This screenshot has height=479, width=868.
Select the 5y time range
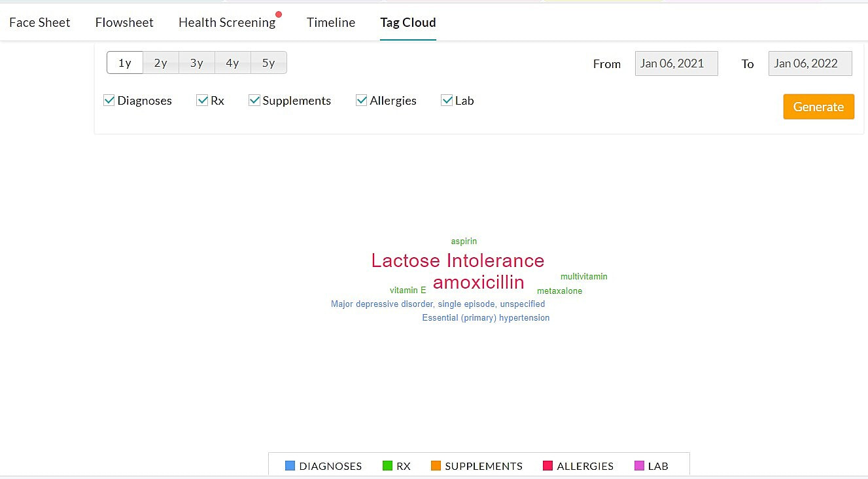(x=268, y=62)
